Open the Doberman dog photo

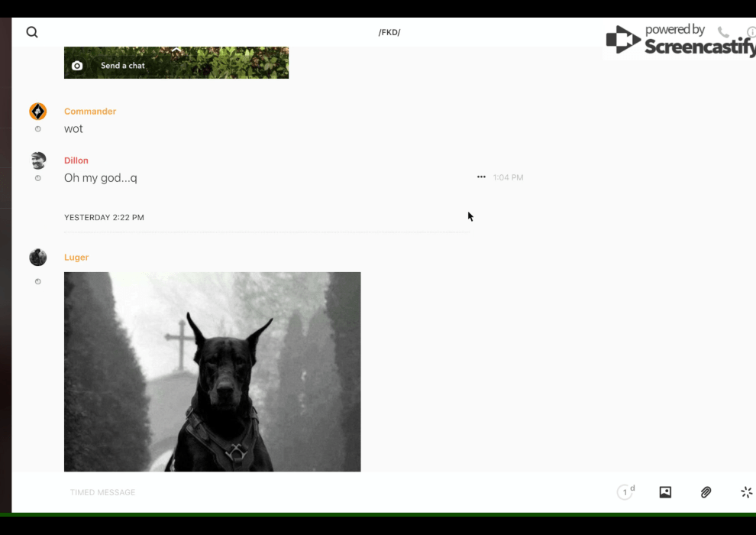pos(212,371)
